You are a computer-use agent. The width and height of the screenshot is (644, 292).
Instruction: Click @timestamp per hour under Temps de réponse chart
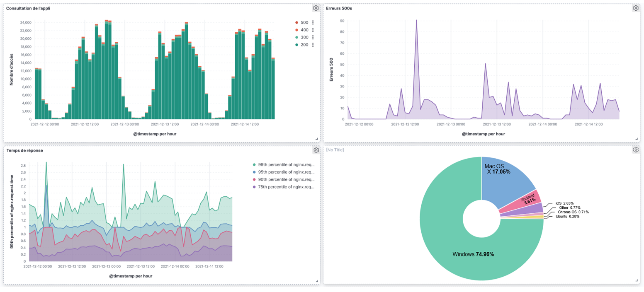click(x=131, y=275)
